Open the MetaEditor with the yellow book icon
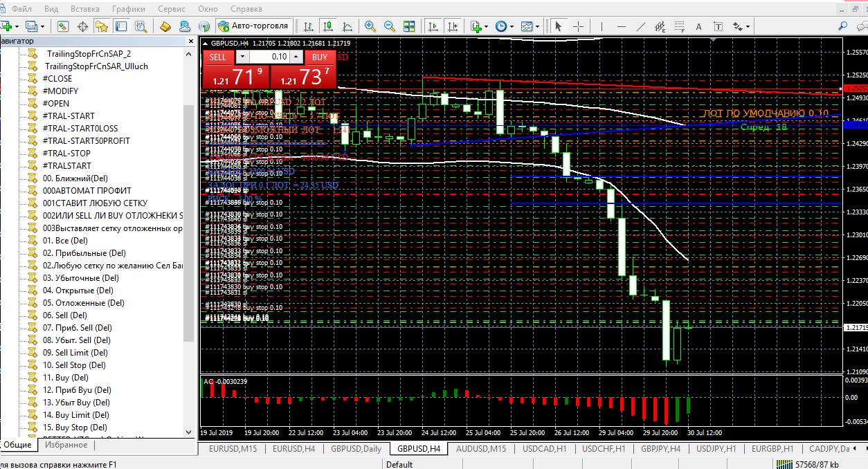This screenshot has width=868, height=469. 165,26
